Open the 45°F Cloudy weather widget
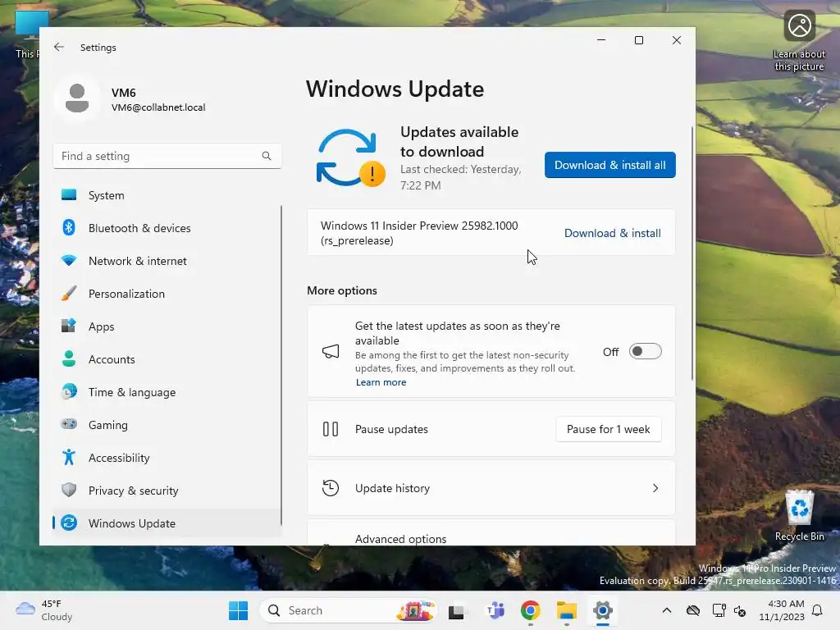Viewport: 840px width, 630px height. (44, 610)
